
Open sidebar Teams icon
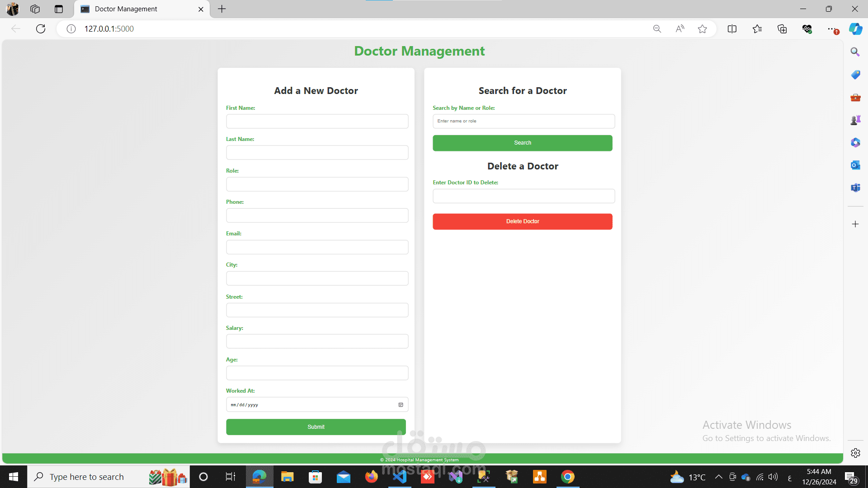click(x=855, y=188)
